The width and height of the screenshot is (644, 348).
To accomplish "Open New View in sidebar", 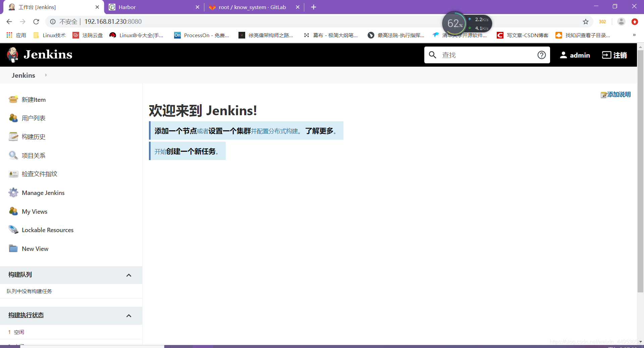I will (x=35, y=249).
